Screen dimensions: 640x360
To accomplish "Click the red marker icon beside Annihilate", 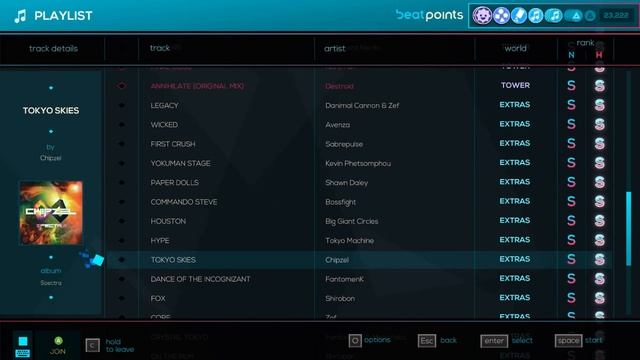I will [x=121, y=86].
